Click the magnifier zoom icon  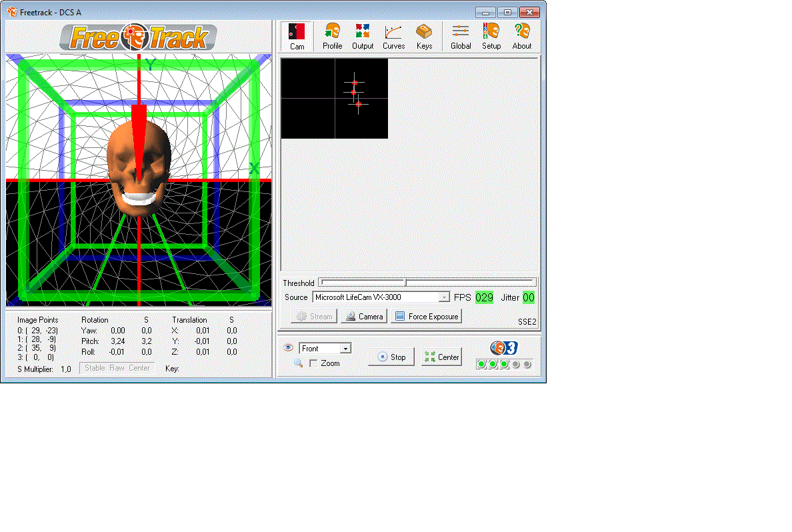click(x=298, y=363)
